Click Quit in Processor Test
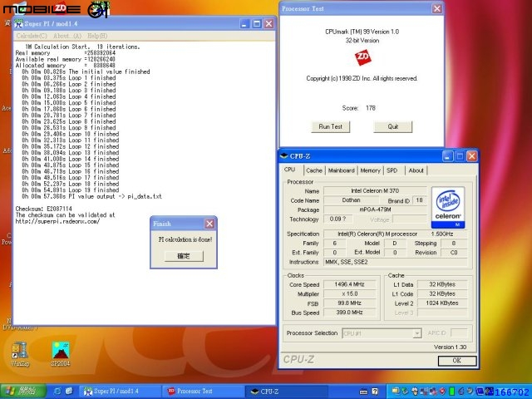 [x=393, y=126]
